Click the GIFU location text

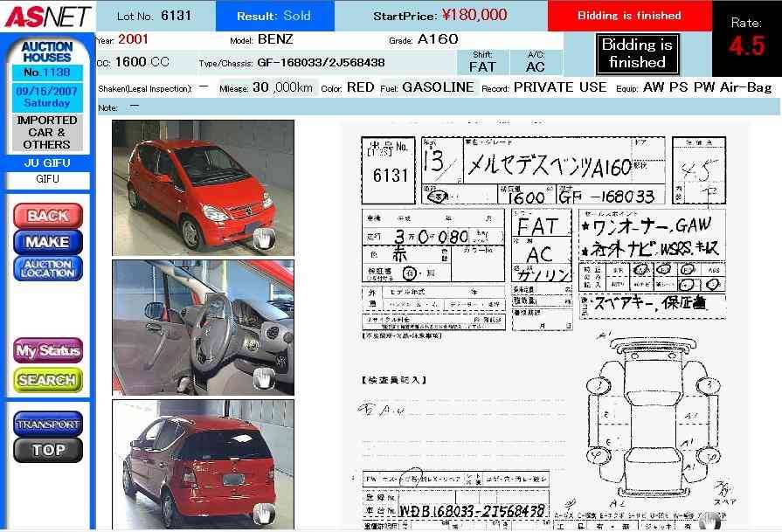tap(47, 178)
